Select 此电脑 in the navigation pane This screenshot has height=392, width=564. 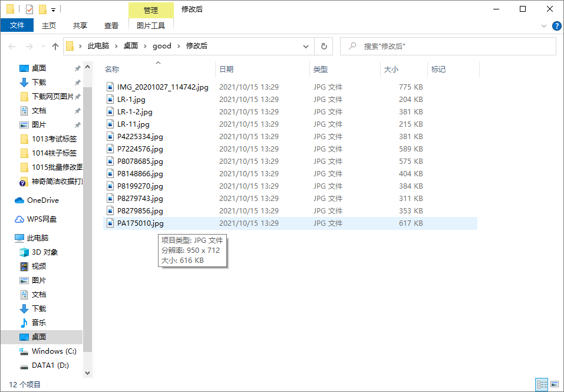[37, 238]
